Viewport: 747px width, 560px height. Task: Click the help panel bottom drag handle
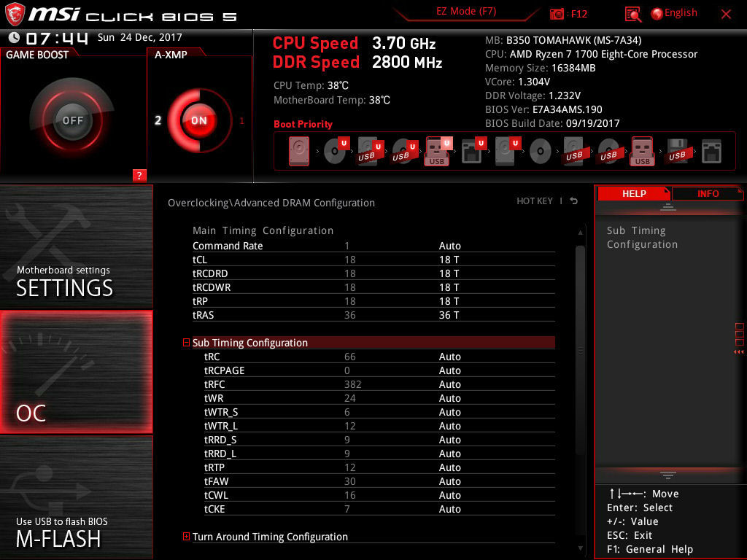coord(667,475)
